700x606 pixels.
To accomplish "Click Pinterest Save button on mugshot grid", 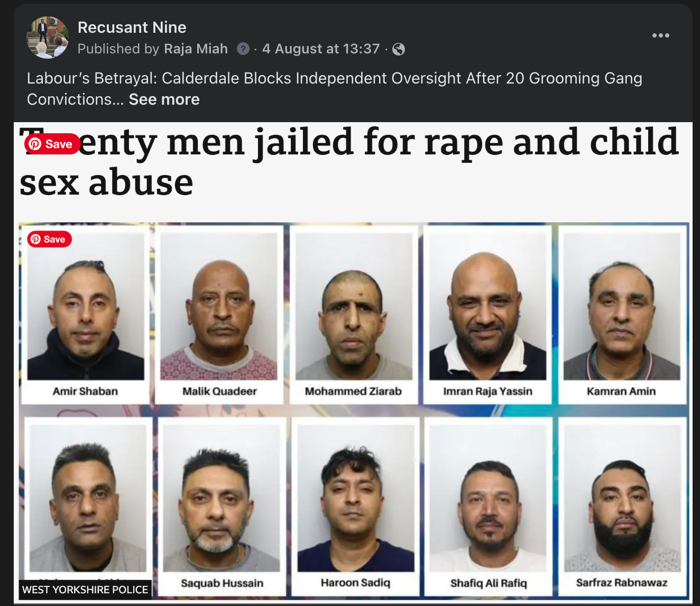I will (x=49, y=240).
